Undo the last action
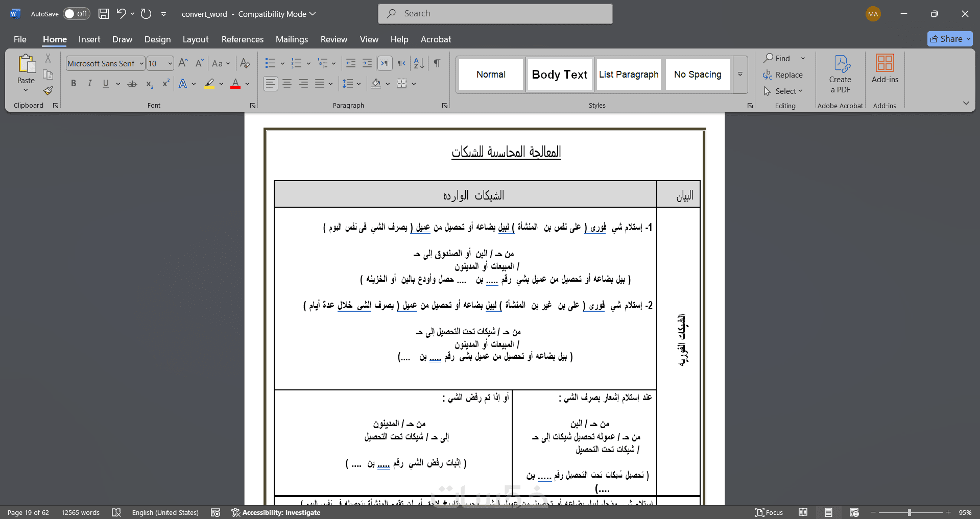The height and width of the screenshot is (519, 980). pyautogui.click(x=121, y=14)
